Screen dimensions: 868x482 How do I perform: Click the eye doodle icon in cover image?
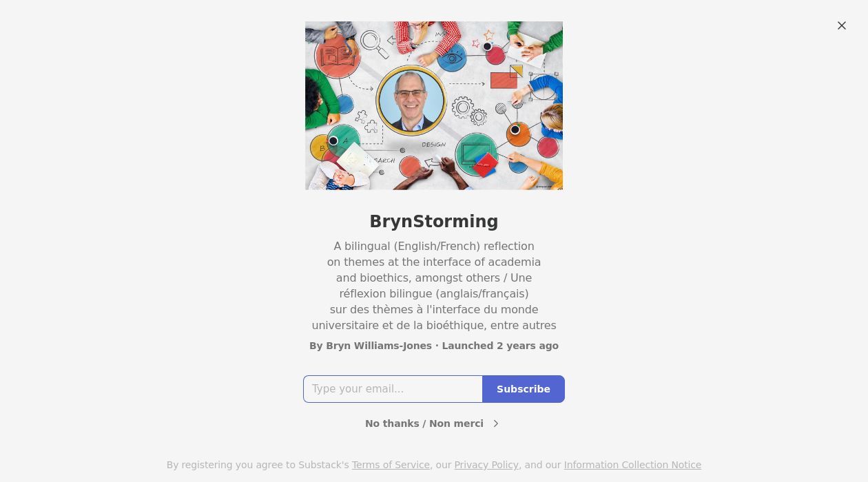(x=452, y=59)
